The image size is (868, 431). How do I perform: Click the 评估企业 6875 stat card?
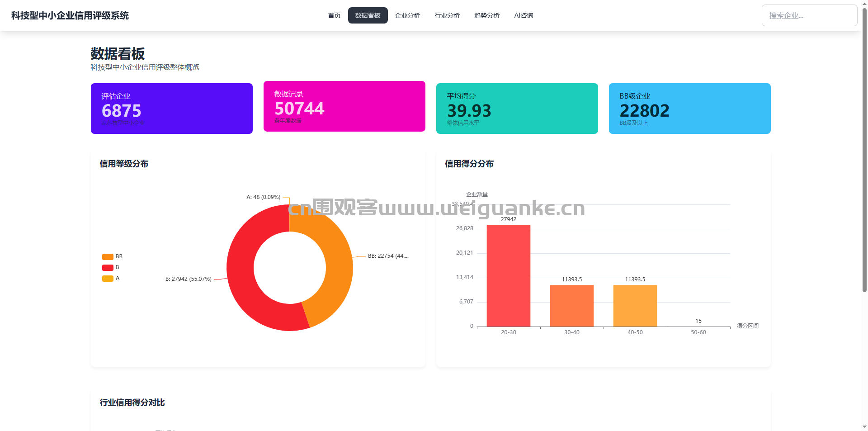pos(171,109)
